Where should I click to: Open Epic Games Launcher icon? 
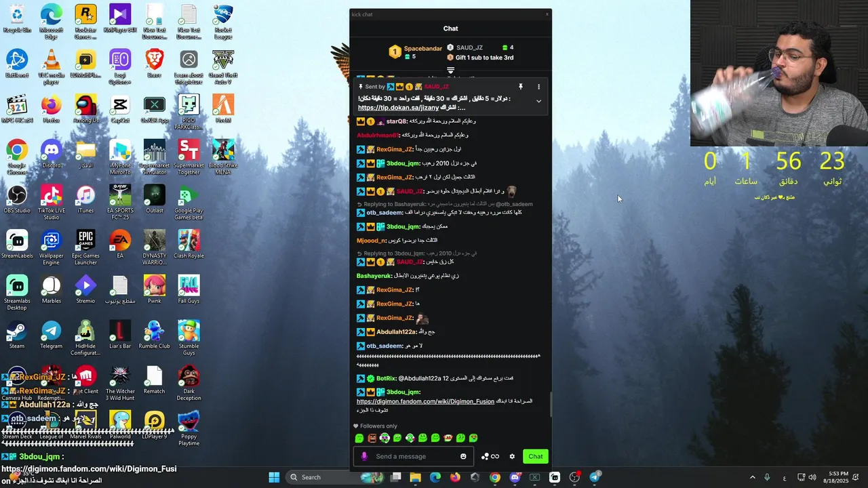pos(85,247)
